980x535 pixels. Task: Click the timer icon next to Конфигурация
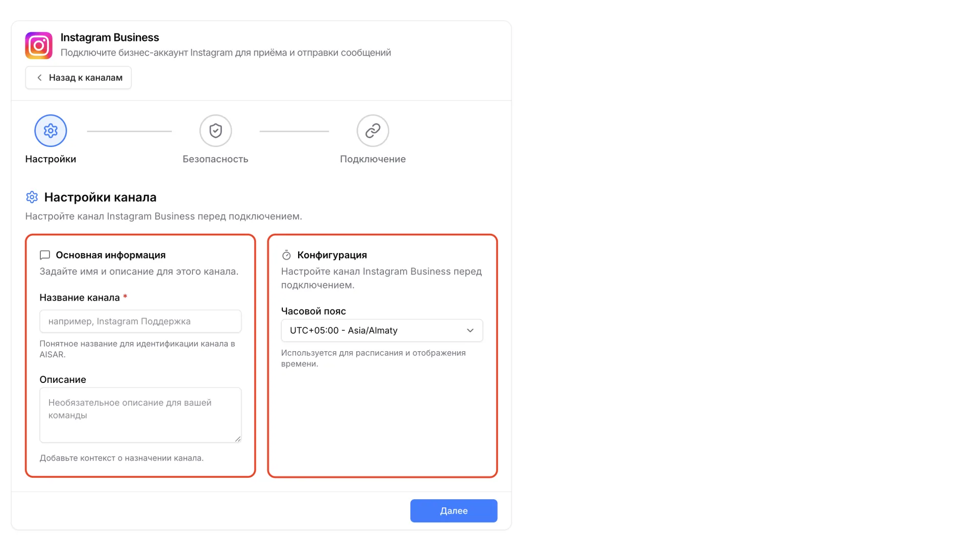[x=286, y=255]
